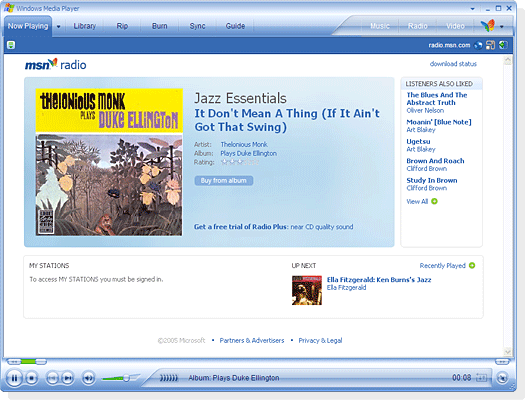Toggle the small green icon under Now Playing
The image size is (525, 400).
coord(11,45)
